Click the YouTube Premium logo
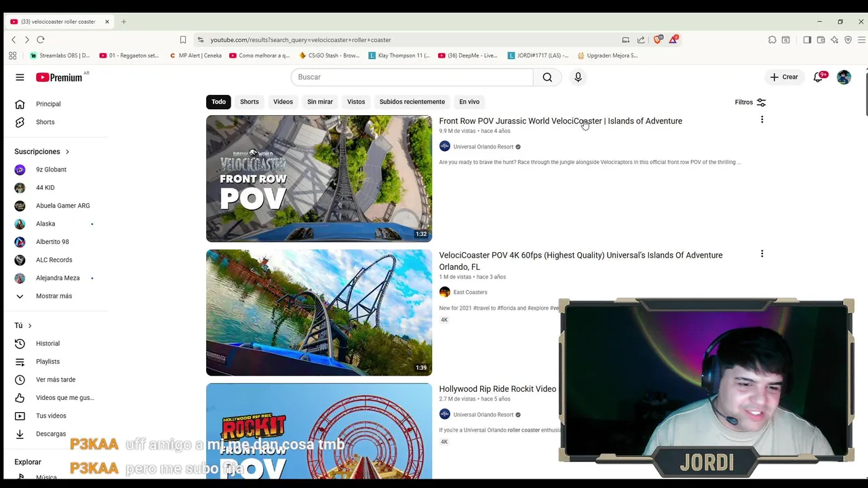This screenshot has width=868, height=488. click(60, 77)
